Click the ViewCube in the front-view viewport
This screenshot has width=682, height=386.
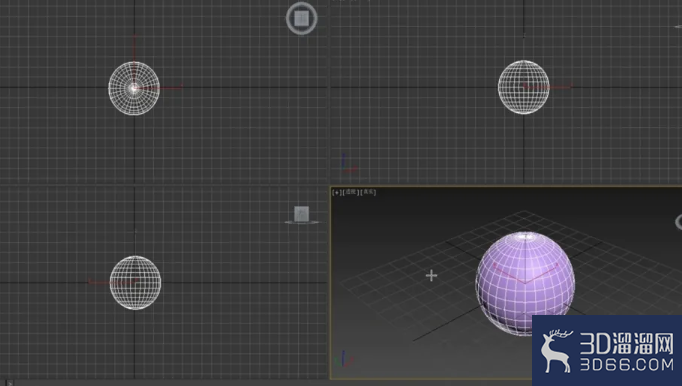pos(301,215)
